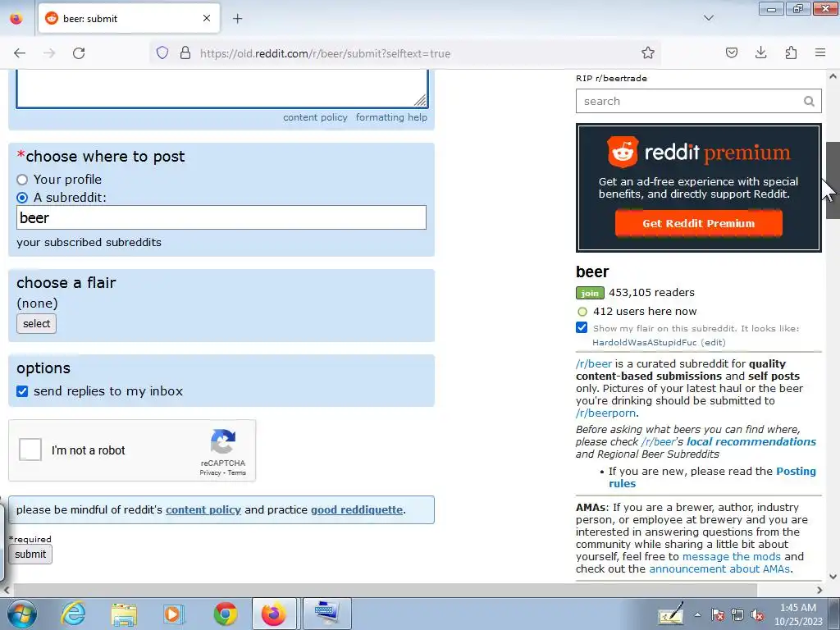Viewport: 840px width, 630px height.
Task: Launch Google Chrome from taskbar
Action: (x=226, y=614)
